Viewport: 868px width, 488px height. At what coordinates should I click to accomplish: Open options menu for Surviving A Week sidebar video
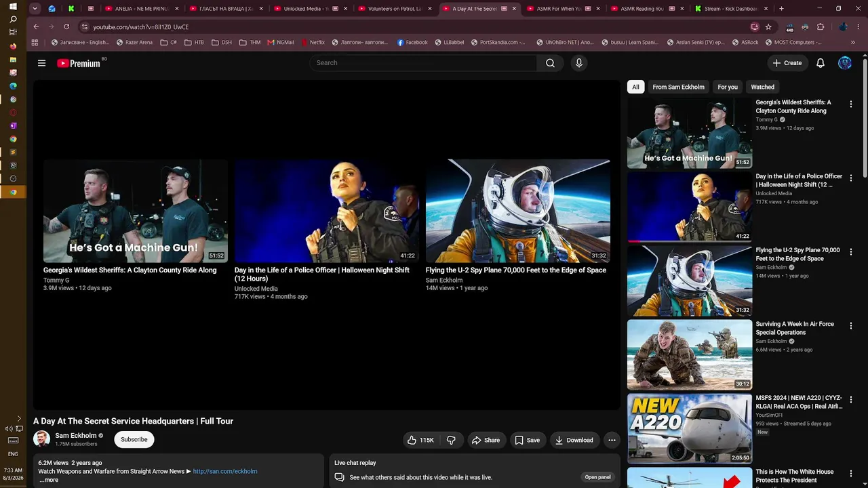(851, 326)
